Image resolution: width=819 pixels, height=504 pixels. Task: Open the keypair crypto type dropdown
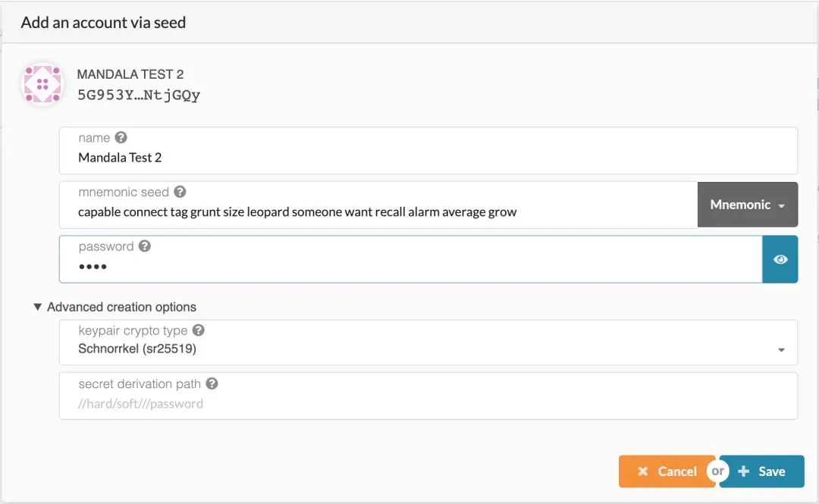pos(428,349)
